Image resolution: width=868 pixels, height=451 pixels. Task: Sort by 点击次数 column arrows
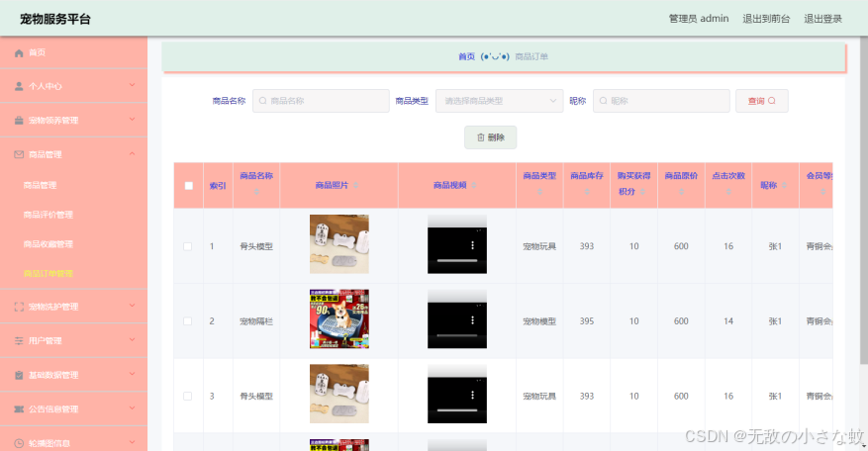click(x=728, y=192)
